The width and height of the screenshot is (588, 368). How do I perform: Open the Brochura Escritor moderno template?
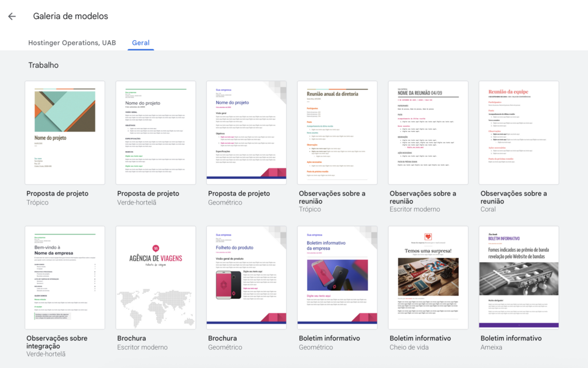(155, 278)
